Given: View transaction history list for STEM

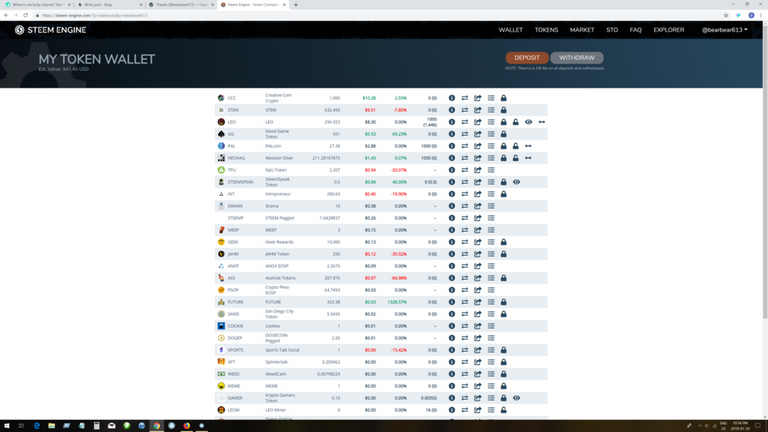Looking at the screenshot, I should 491,110.
